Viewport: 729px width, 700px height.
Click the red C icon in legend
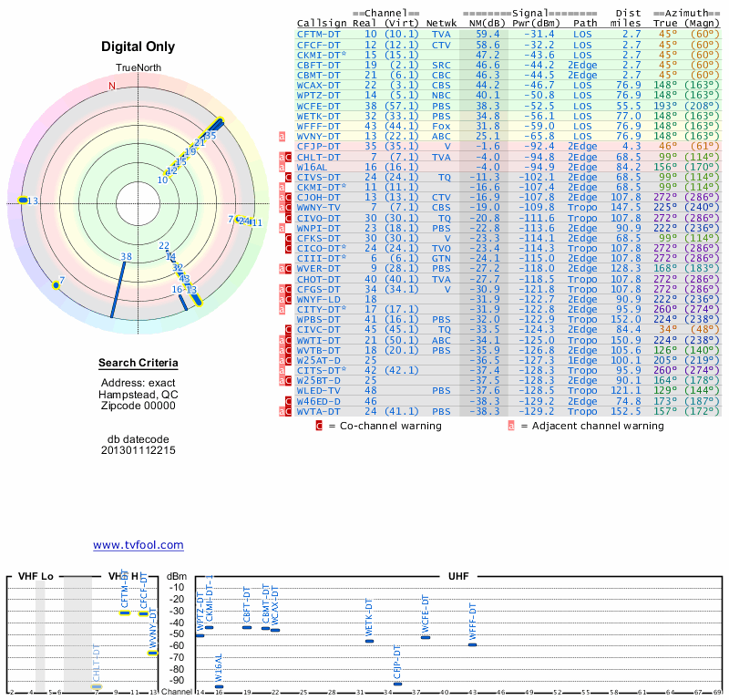pyautogui.click(x=319, y=425)
